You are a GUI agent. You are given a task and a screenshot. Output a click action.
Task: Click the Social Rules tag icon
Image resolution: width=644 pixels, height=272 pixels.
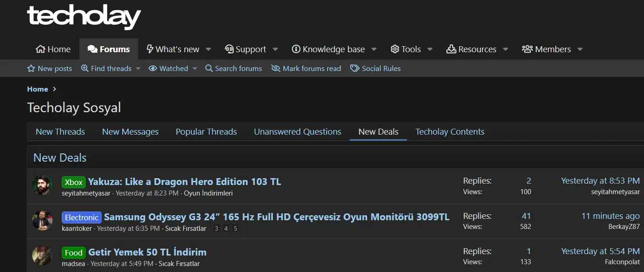coord(355,68)
